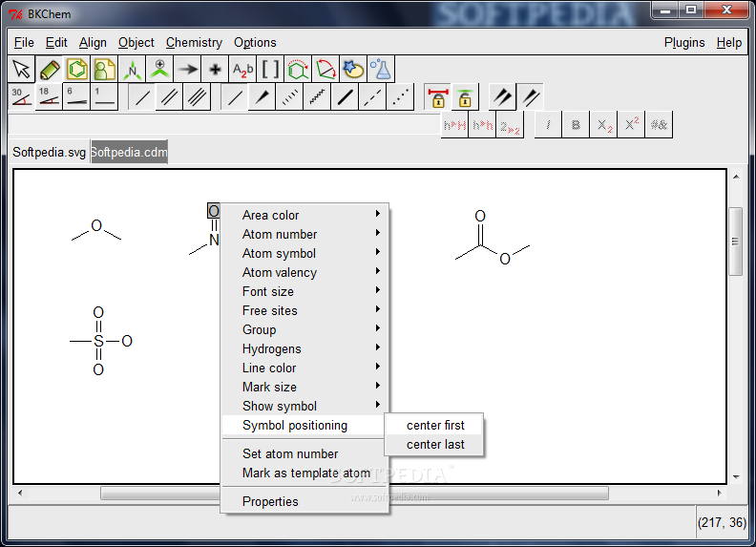Switch to the Softpedia.cdml tab
Viewport: 756px width, 547px height.
(129, 153)
